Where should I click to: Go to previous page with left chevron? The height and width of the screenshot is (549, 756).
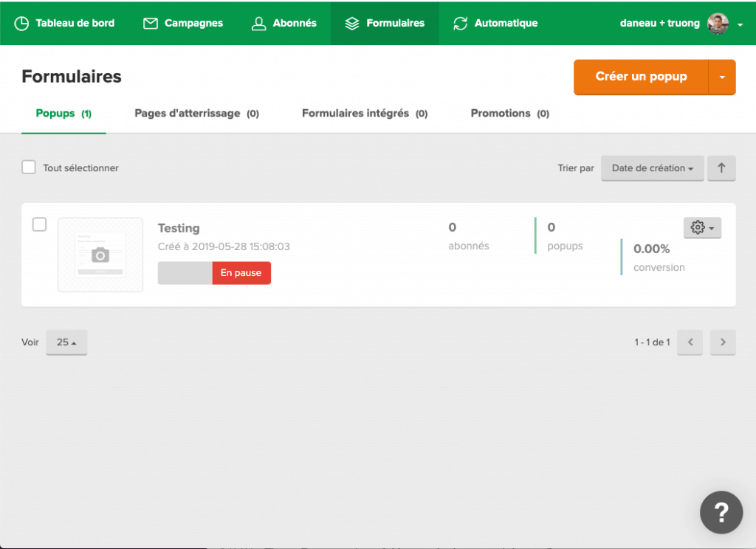(690, 342)
